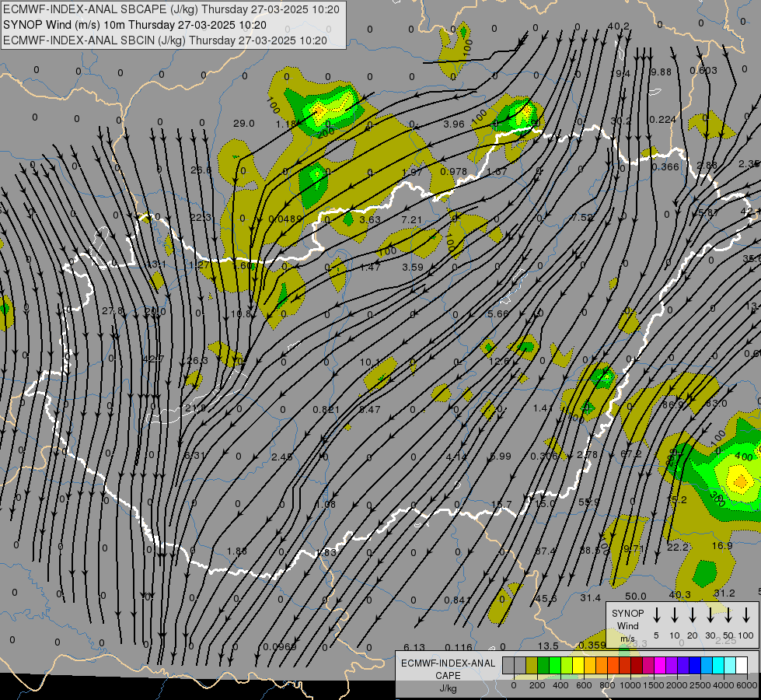761x700 pixels.
Task: Click the SYNOP Wind 10m title line
Action: 134,25
